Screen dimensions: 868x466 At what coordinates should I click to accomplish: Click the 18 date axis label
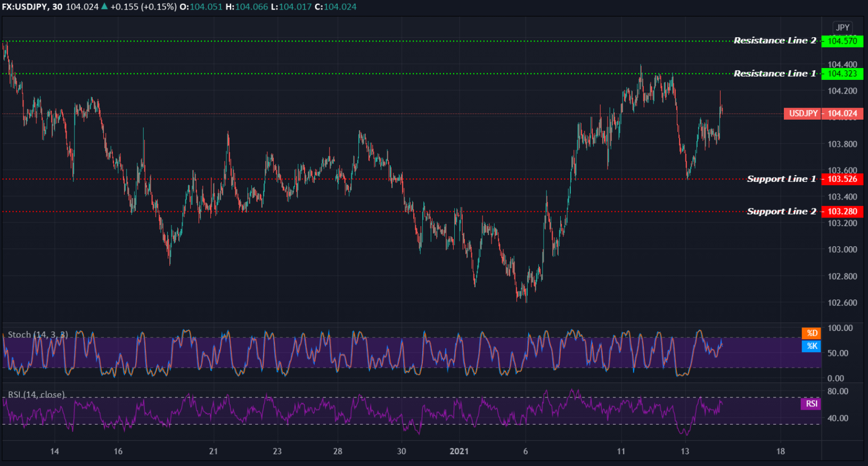pyautogui.click(x=780, y=451)
